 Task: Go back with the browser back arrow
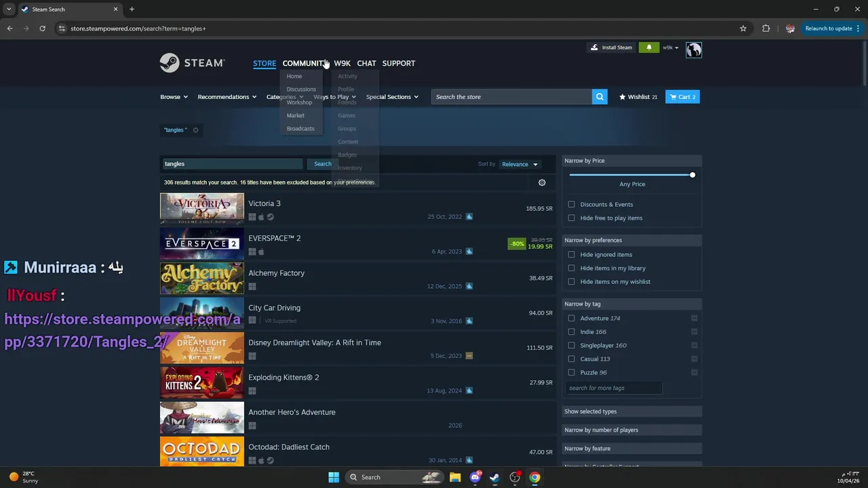9,28
